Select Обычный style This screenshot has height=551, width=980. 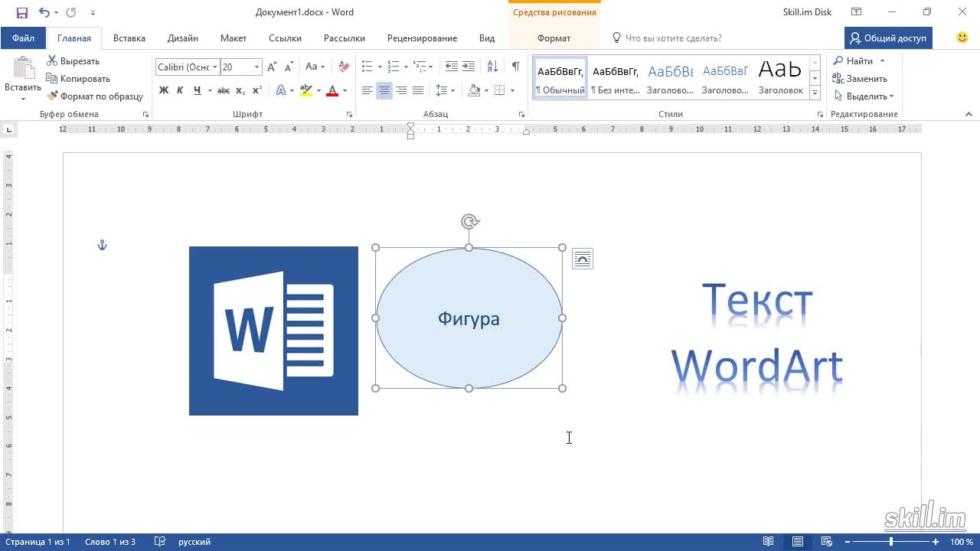point(560,79)
